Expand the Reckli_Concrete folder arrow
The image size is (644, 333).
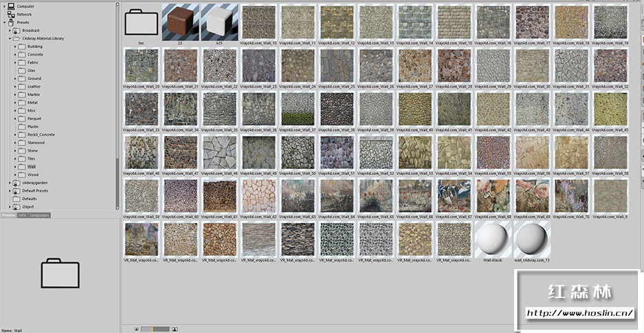[x=15, y=135]
